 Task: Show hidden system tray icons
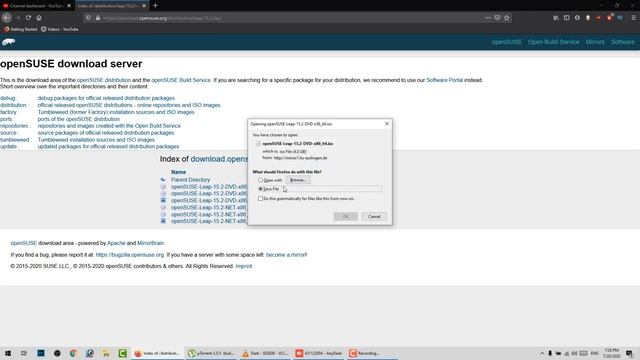point(542,353)
